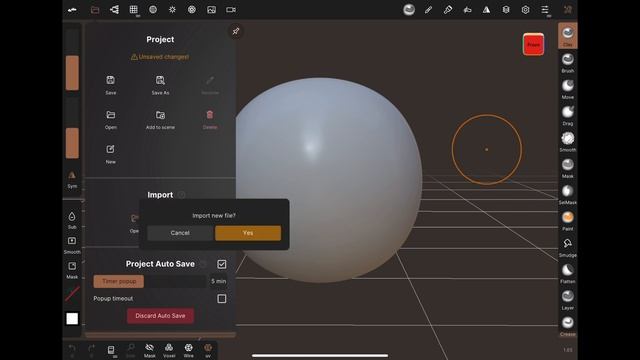Enable the Popup timeout checkbox
640x360 pixels.
222,299
